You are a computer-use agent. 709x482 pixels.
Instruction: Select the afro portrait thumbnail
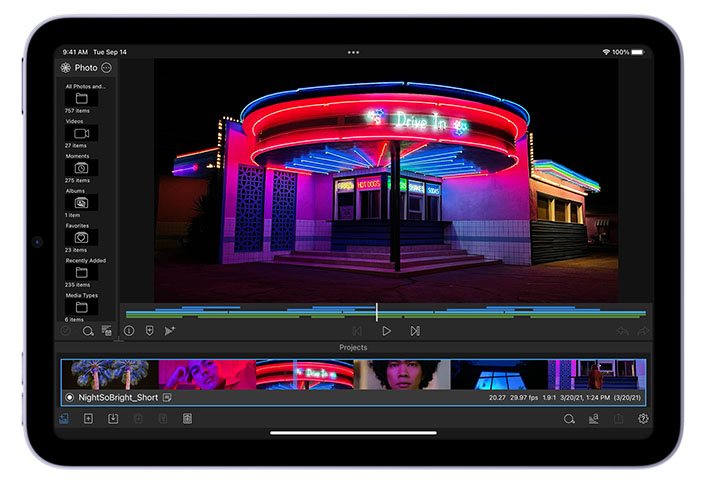[402, 374]
